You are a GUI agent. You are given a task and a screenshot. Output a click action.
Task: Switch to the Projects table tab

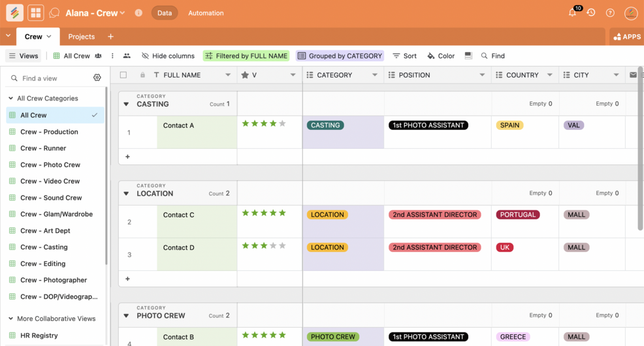click(x=82, y=37)
